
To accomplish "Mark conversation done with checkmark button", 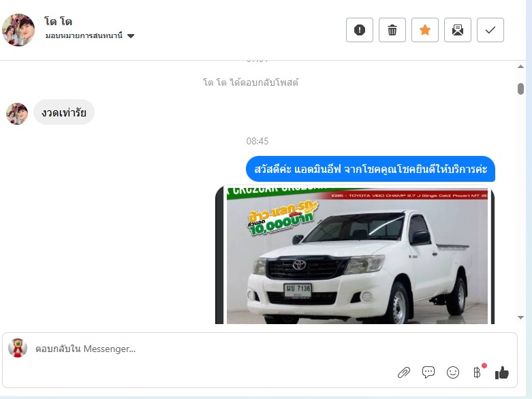I will pyautogui.click(x=490, y=30).
